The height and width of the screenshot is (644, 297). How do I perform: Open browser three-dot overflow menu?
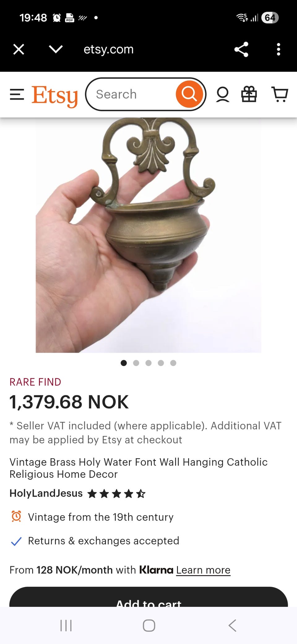[278, 49]
